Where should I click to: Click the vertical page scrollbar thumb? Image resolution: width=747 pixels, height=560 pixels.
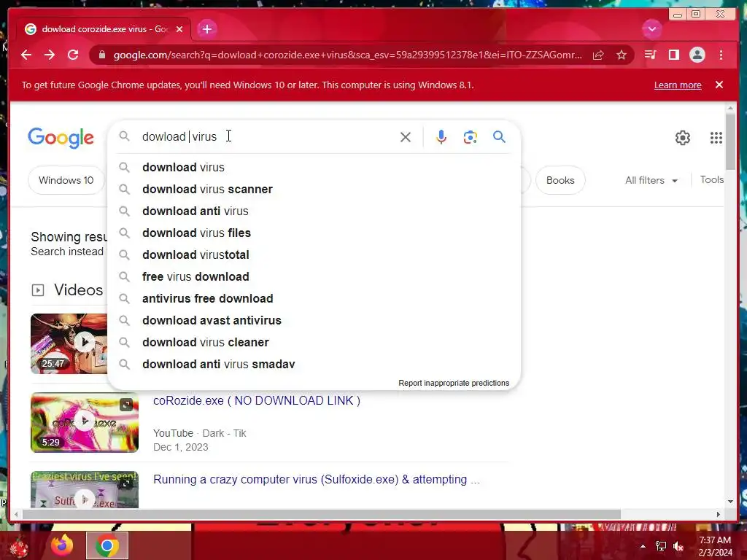(730, 141)
